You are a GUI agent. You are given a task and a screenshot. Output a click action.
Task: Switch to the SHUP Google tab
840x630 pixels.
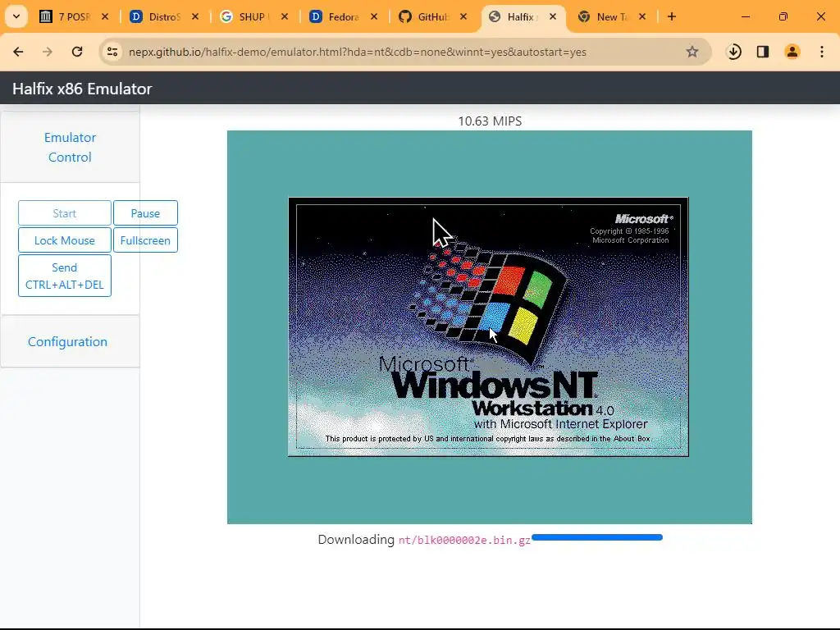[x=253, y=16]
